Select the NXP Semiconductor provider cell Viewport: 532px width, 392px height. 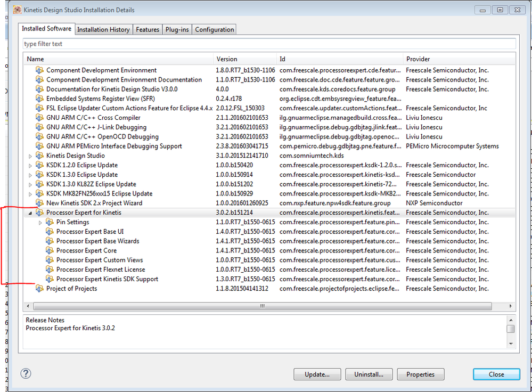tap(435, 203)
